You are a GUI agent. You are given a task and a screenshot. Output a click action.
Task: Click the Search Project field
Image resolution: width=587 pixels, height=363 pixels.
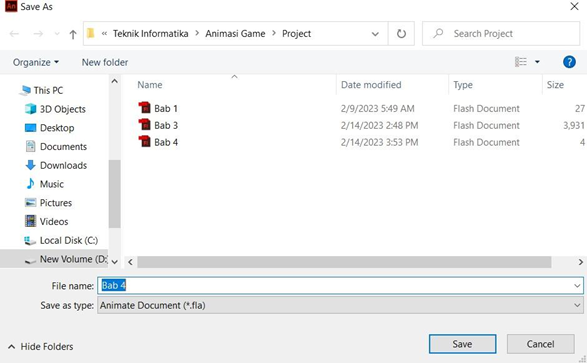[501, 34]
